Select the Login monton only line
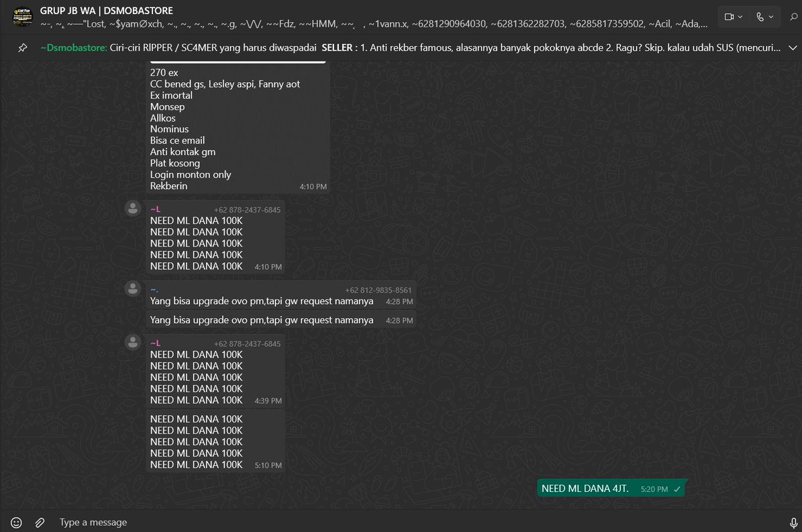 tap(190, 174)
